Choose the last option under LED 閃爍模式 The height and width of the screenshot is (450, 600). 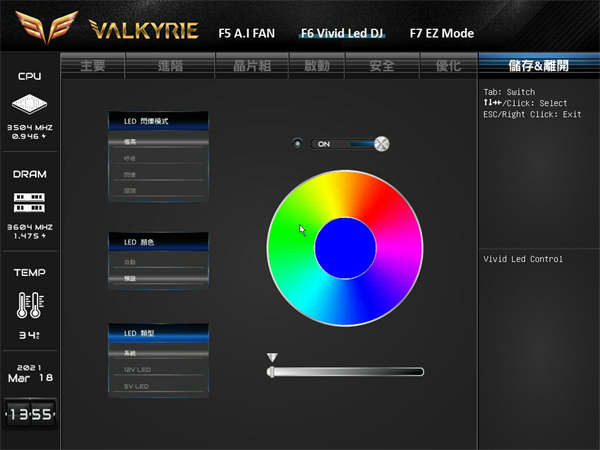(158, 191)
